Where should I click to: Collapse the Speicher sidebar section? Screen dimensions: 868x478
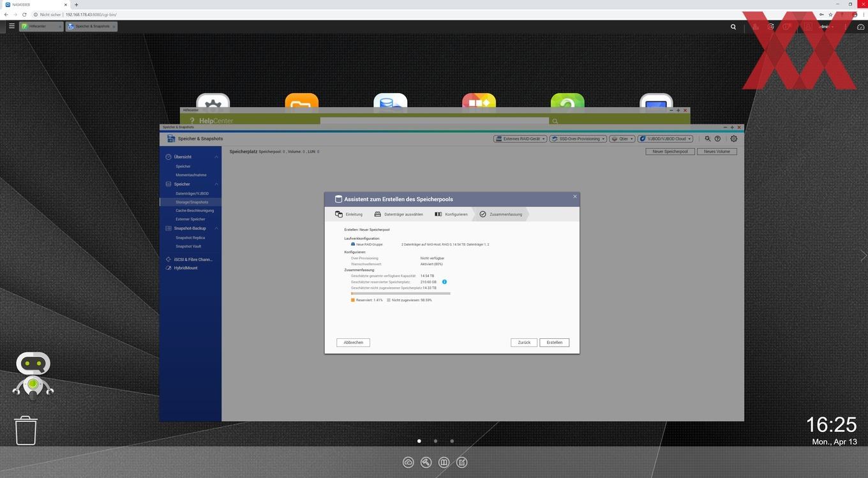click(216, 184)
